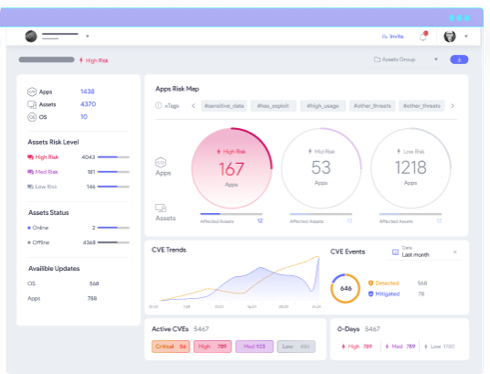
Task: Click the Offline status progress bar
Action: 113,242
